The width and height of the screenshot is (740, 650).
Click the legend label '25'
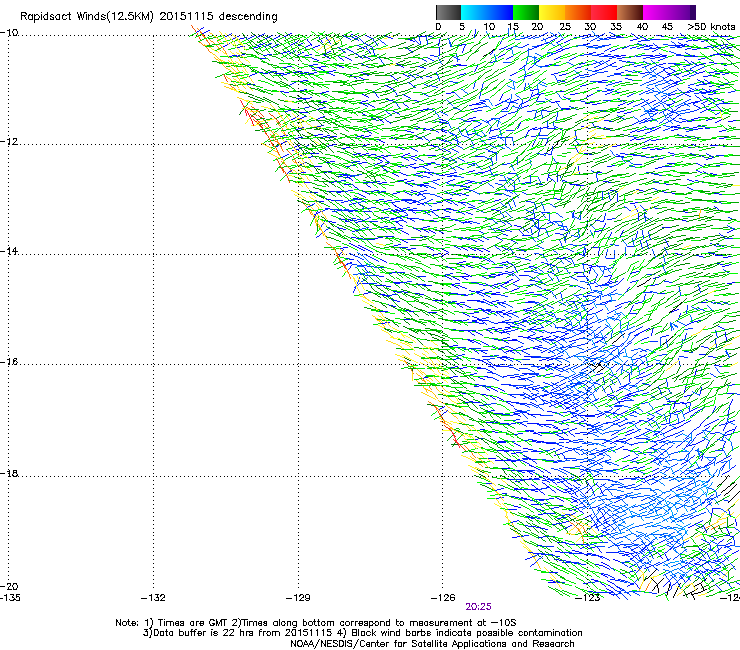click(564, 27)
